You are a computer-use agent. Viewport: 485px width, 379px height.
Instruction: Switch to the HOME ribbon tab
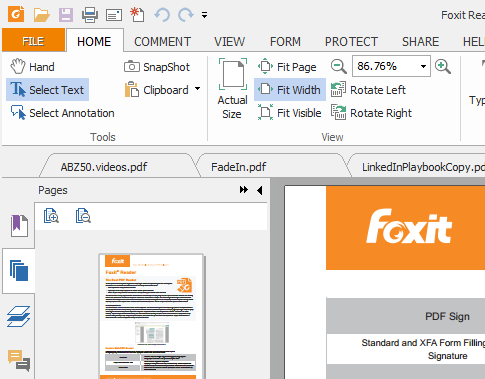[x=94, y=41]
